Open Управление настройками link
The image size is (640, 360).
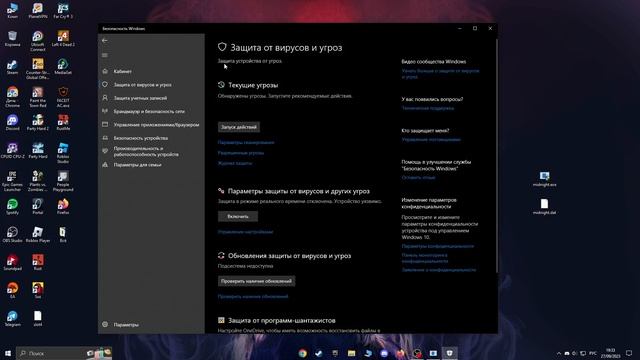245,232
